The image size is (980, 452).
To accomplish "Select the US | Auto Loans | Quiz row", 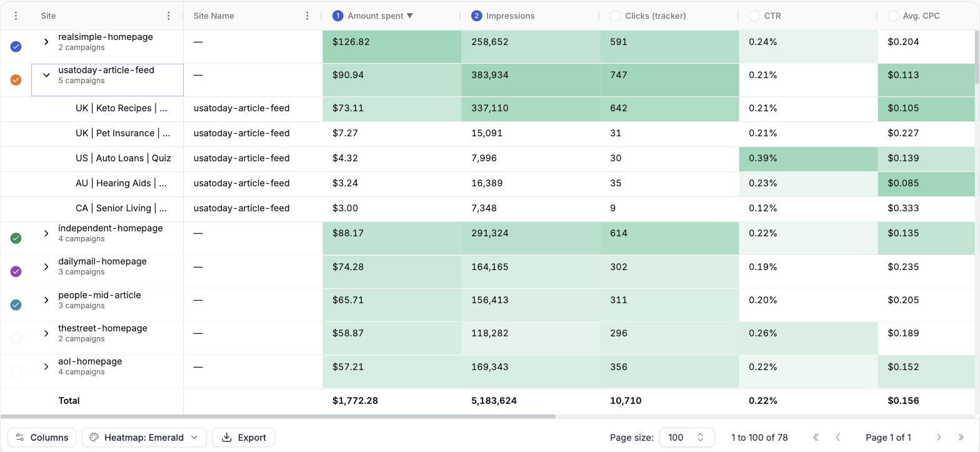I will (487, 159).
